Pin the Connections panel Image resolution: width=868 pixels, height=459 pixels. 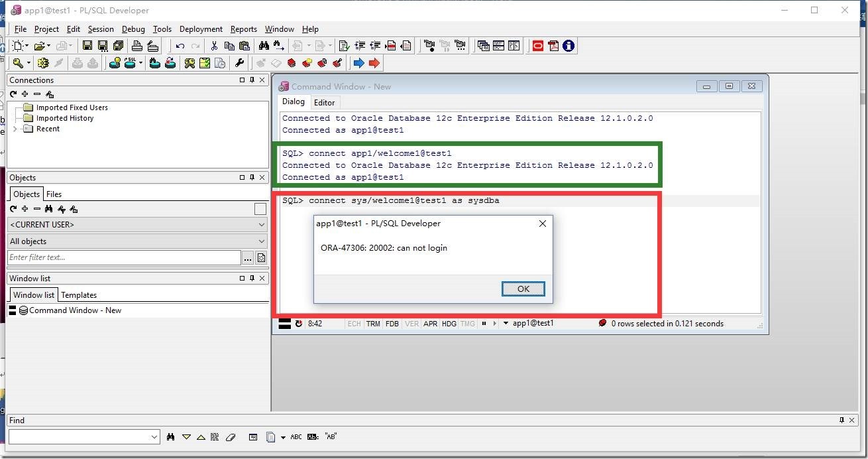point(252,80)
